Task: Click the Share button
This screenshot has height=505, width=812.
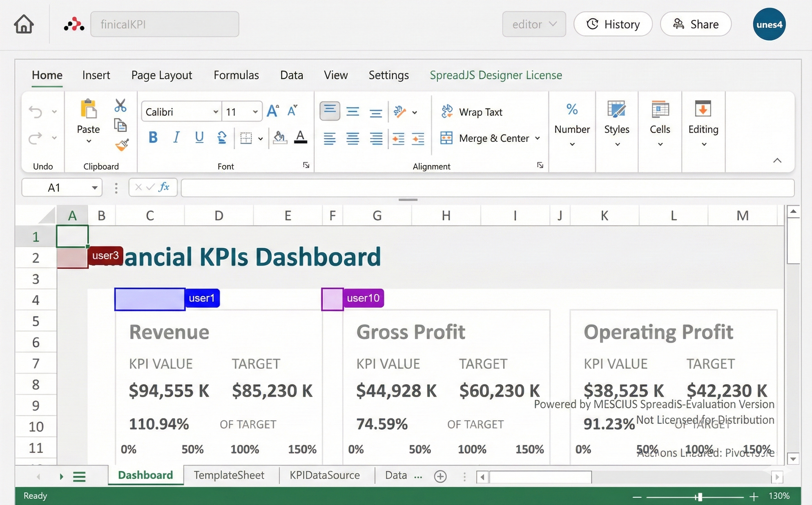Action: (x=696, y=25)
